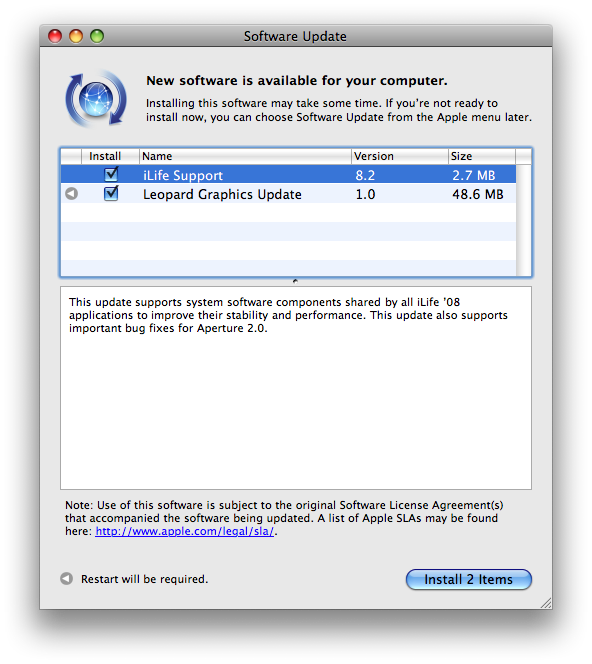
Task: Click the split-pane divider handle below the list
Action: 295,281
